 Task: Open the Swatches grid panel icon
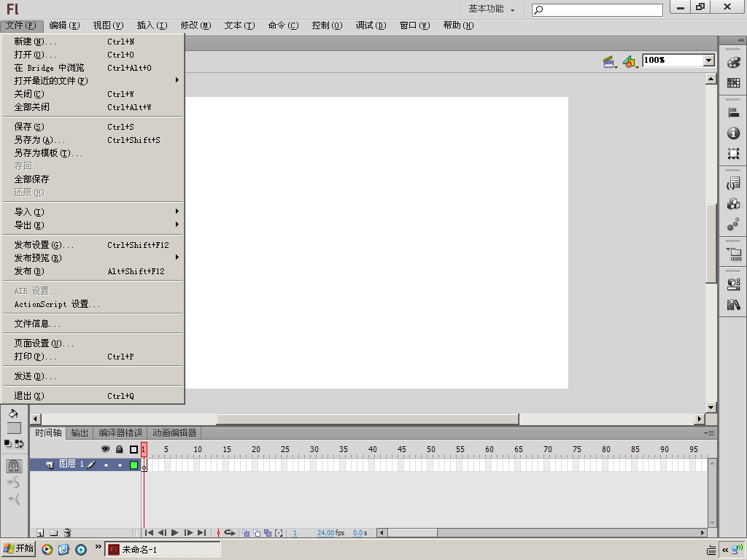point(734,83)
